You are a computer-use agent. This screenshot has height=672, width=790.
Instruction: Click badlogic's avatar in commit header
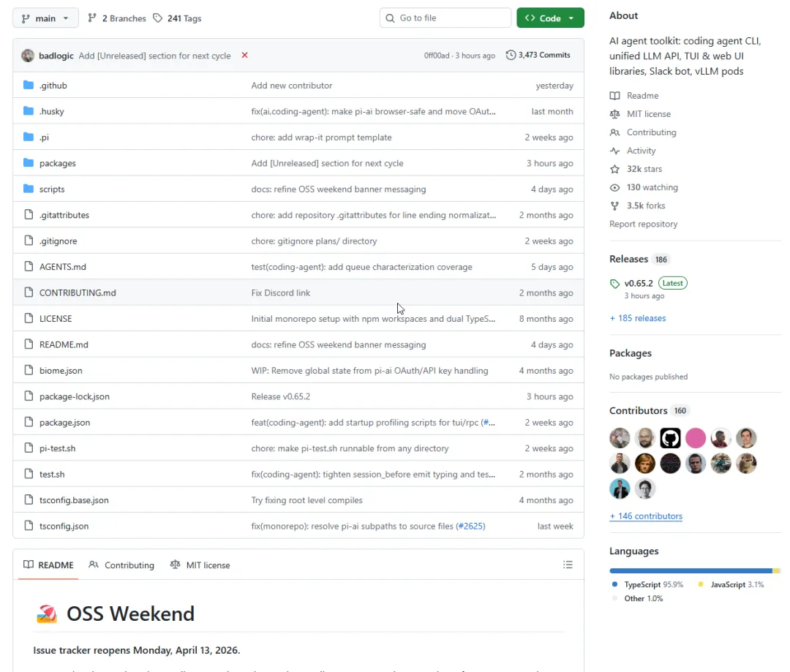pos(28,56)
